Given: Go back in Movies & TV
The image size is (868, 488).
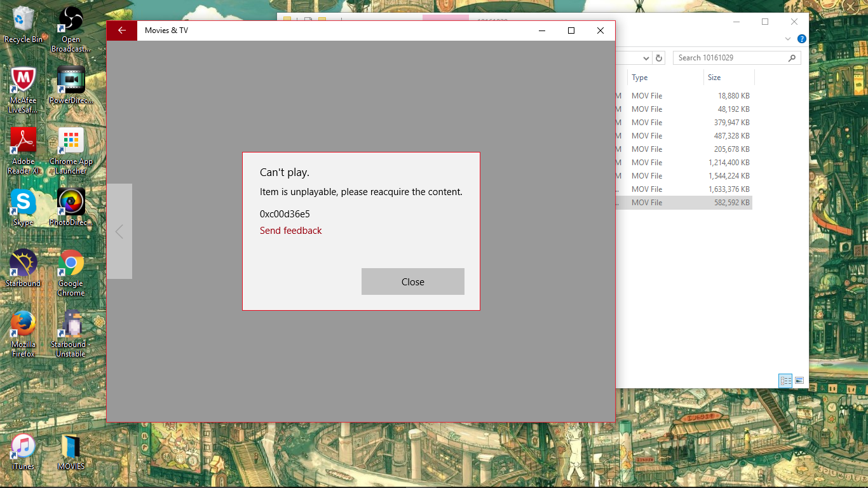Looking at the screenshot, I should pyautogui.click(x=122, y=30).
